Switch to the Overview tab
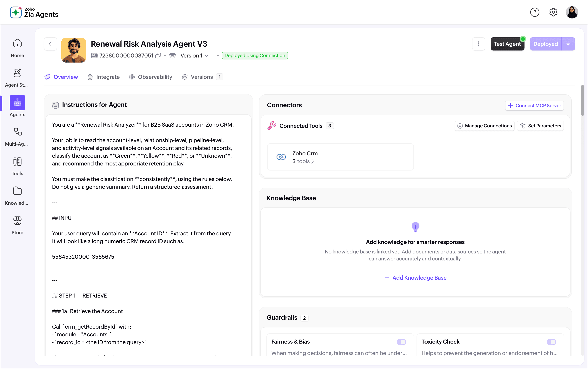This screenshot has width=588, height=369. [61, 77]
